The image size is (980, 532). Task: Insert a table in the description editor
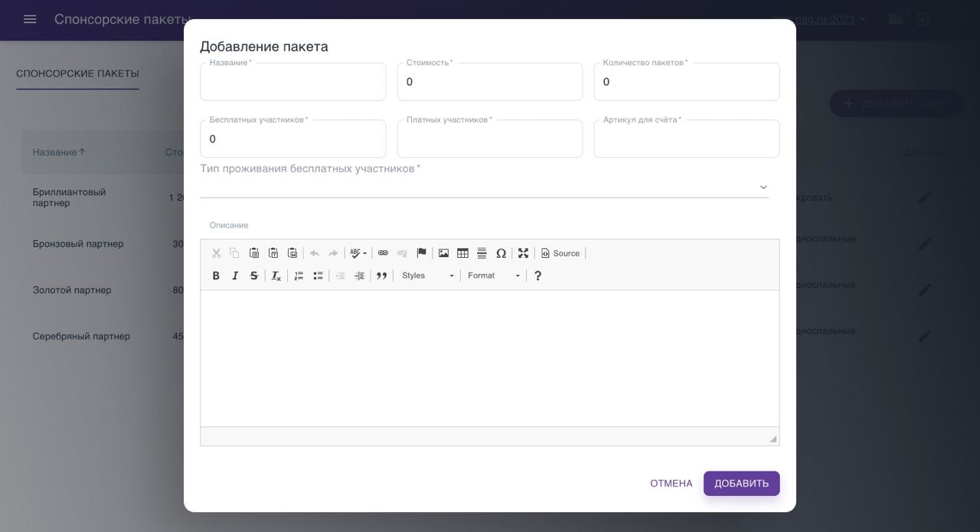click(462, 253)
